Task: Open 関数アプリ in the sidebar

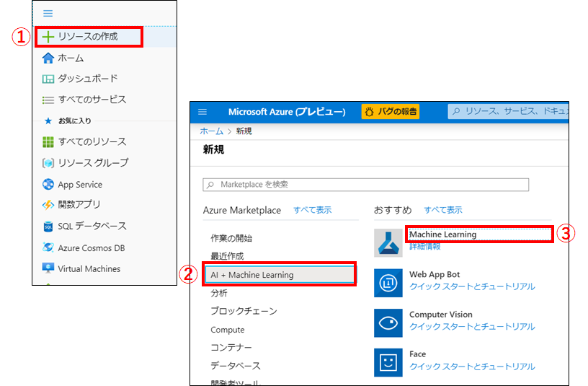Action: click(x=79, y=205)
